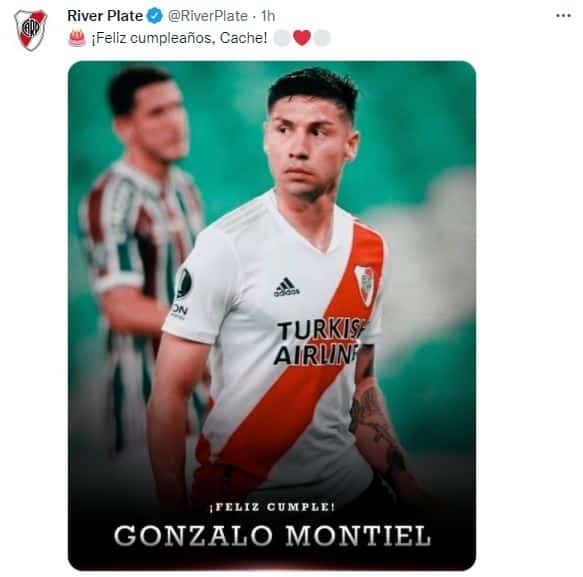This screenshot has height=577, width=583.
Task: Click the Libertadores badge on the sleeve
Action: tap(184, 284)
